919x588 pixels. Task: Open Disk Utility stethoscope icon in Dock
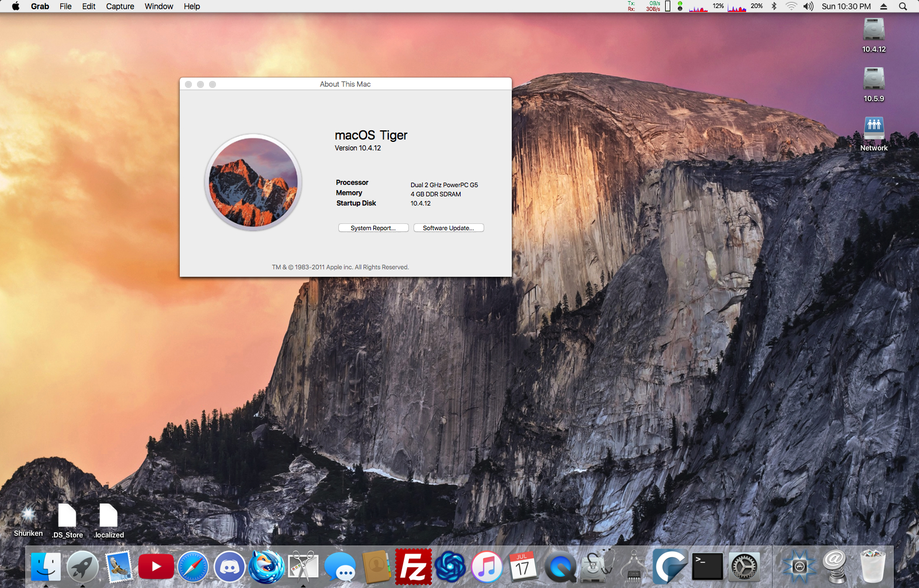(597, 567)
